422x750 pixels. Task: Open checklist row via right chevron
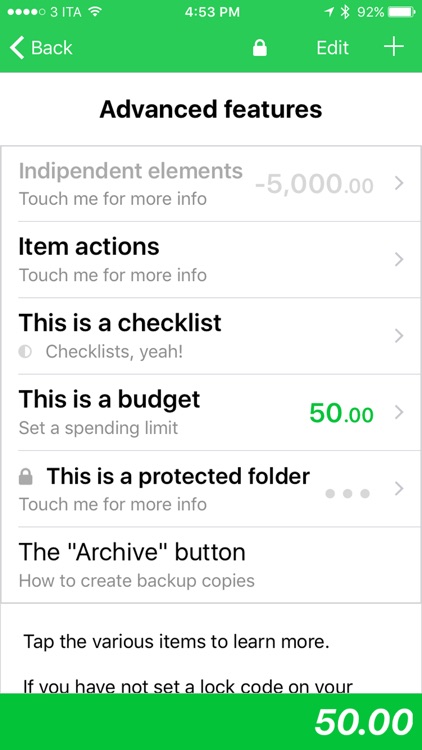(399, 336)
